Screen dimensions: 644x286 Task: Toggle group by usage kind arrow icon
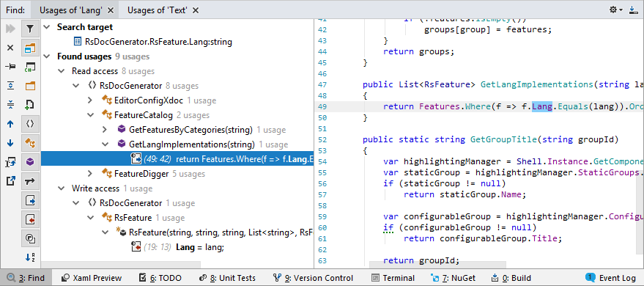(30, 181)
